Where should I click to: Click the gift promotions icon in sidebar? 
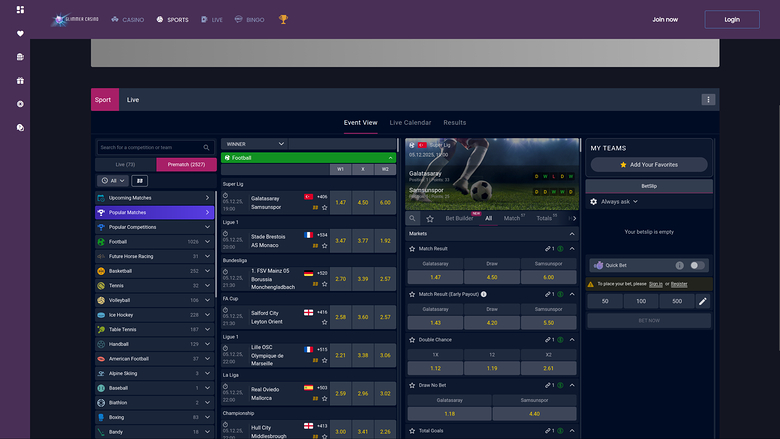point(20,81)
